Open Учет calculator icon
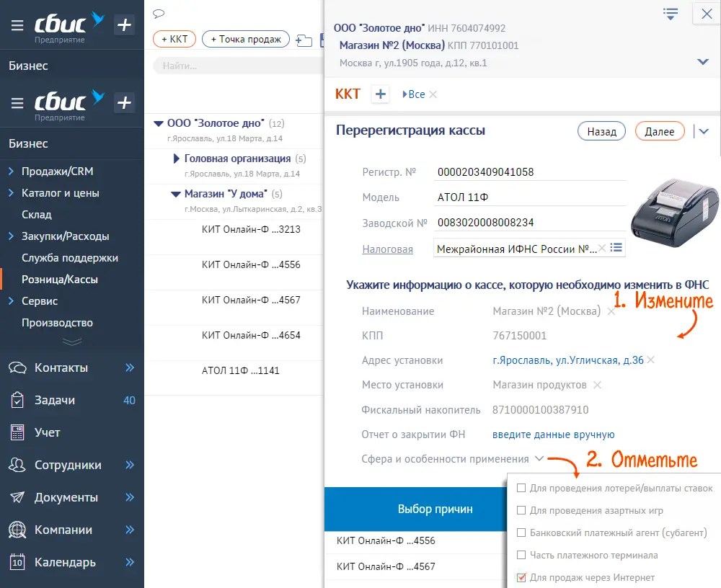The image size is (721, 588). 17,432
